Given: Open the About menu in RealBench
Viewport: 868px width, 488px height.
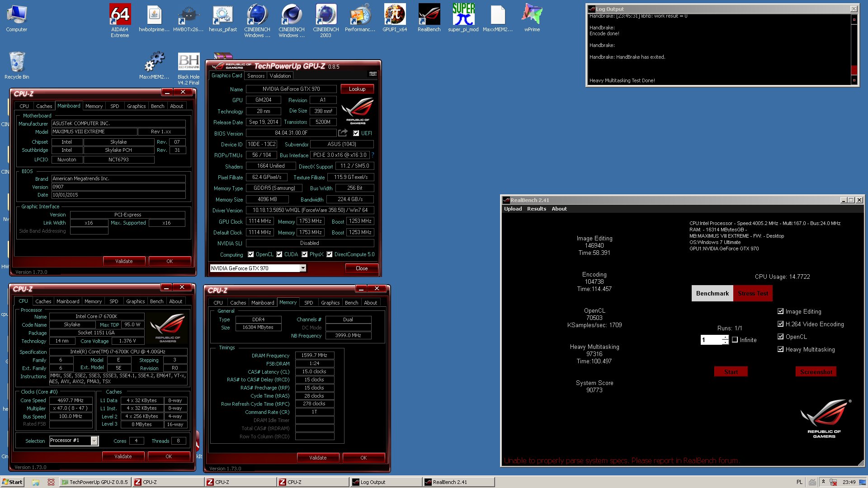Looking at the screenshot, I should (x=559, y=209).
